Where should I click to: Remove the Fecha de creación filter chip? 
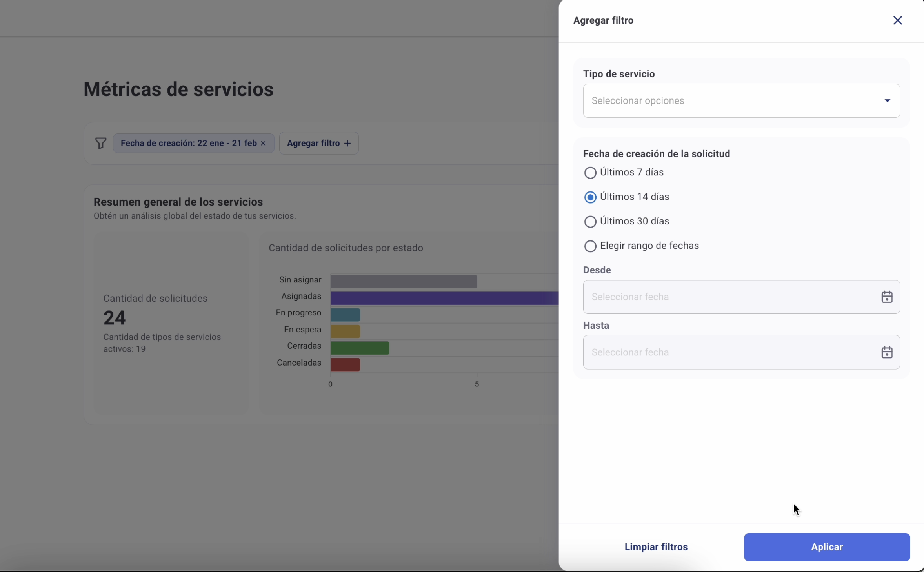[x=263, y=144]
